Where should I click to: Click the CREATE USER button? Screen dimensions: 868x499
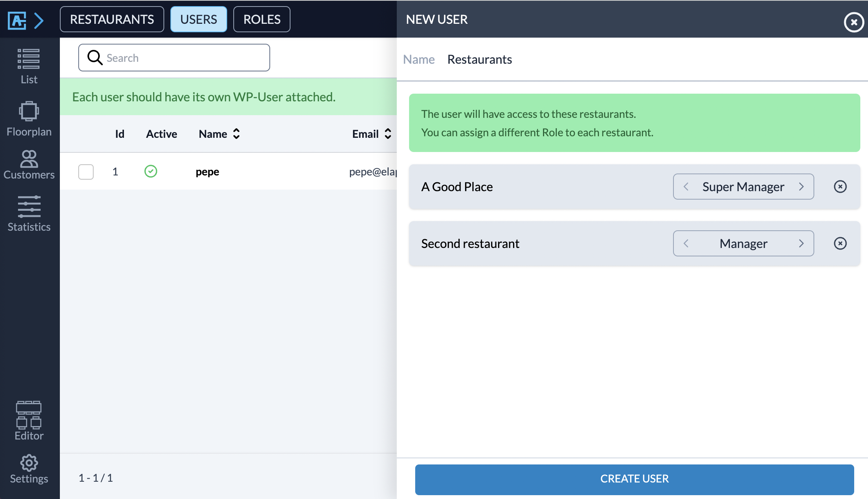(634, 479)
